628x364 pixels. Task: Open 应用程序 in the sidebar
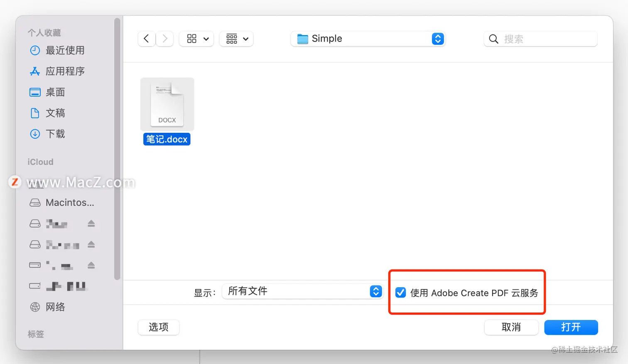coord(65,71)
